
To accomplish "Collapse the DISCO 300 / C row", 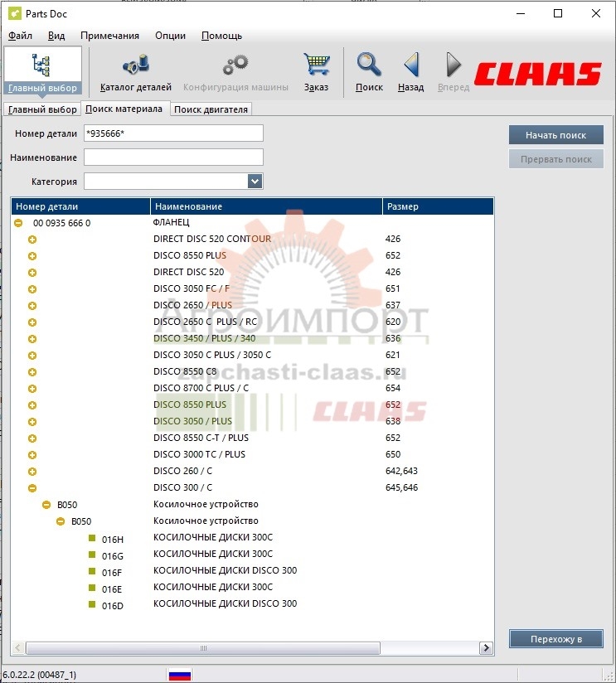I will [32, 488].
